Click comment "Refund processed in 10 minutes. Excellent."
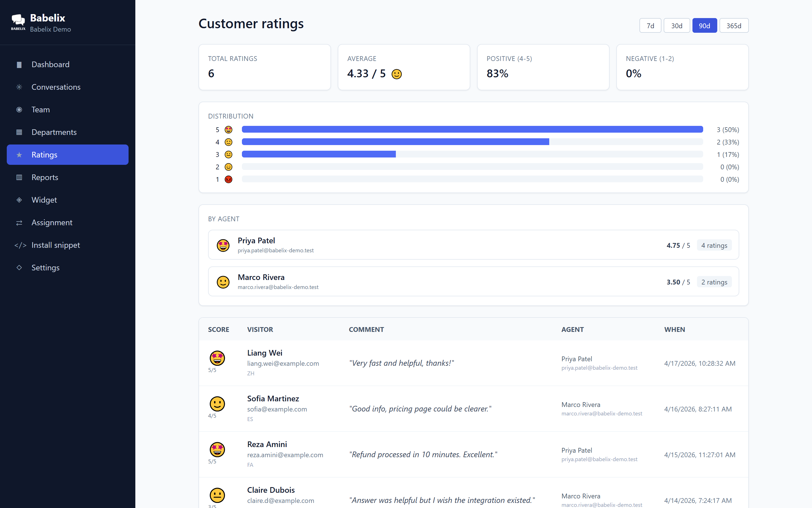This screenshot has width=812, height=508. point(423,455)
